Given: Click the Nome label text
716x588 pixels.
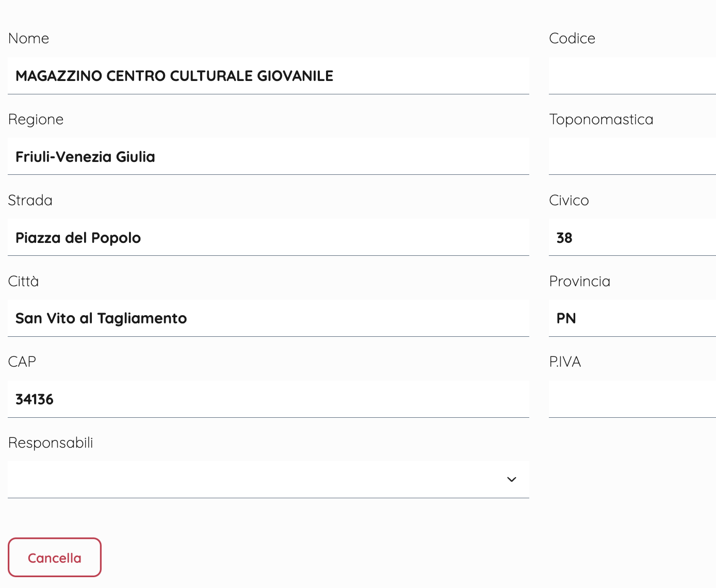Looking at the screenshot, I should 29,39.
